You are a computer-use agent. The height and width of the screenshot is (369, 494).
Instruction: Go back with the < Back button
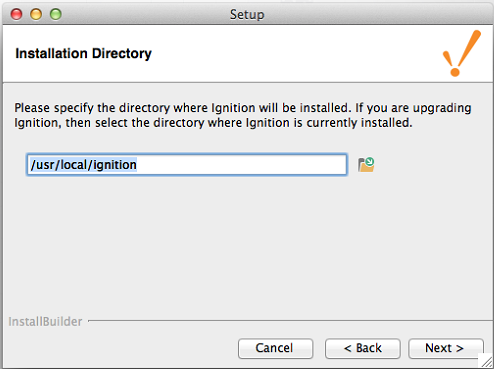[363, 348]
